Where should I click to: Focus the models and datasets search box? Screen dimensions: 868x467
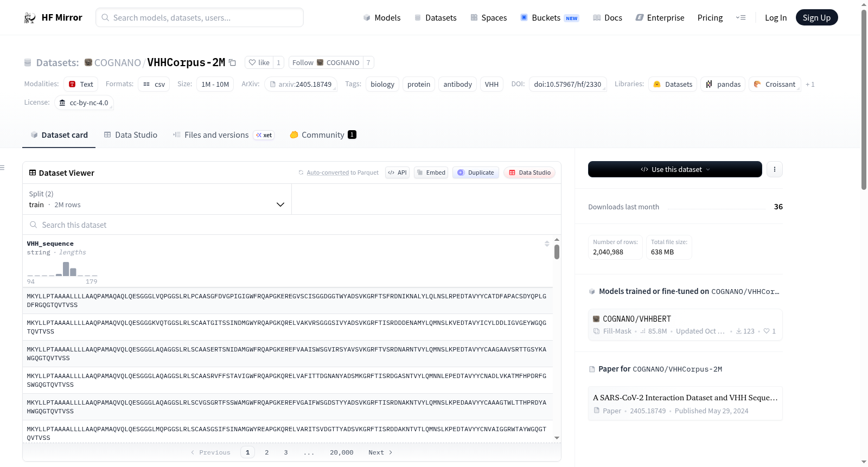point(200,17)
